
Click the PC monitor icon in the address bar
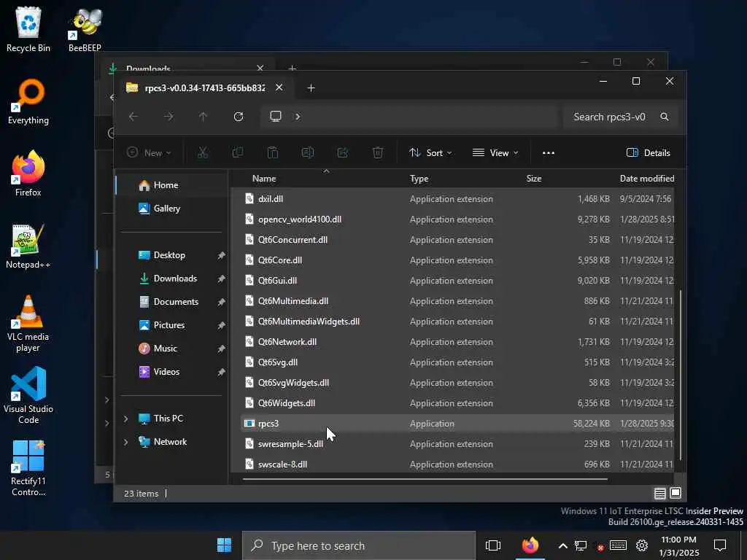coord(275,117)
